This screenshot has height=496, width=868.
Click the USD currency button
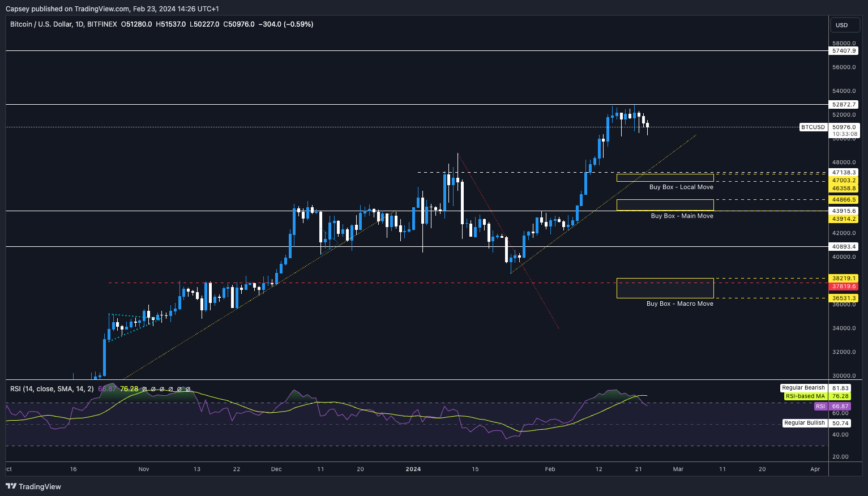tap(842, 25)
